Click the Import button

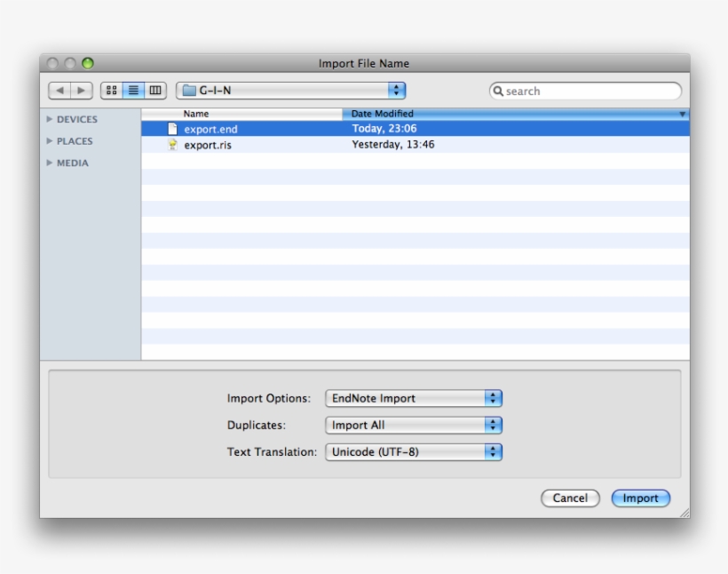click(640, 498)
